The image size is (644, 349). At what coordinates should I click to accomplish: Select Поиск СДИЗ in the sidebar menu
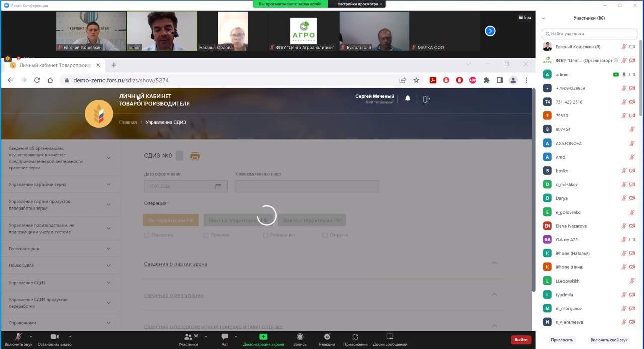click(21, 265)
